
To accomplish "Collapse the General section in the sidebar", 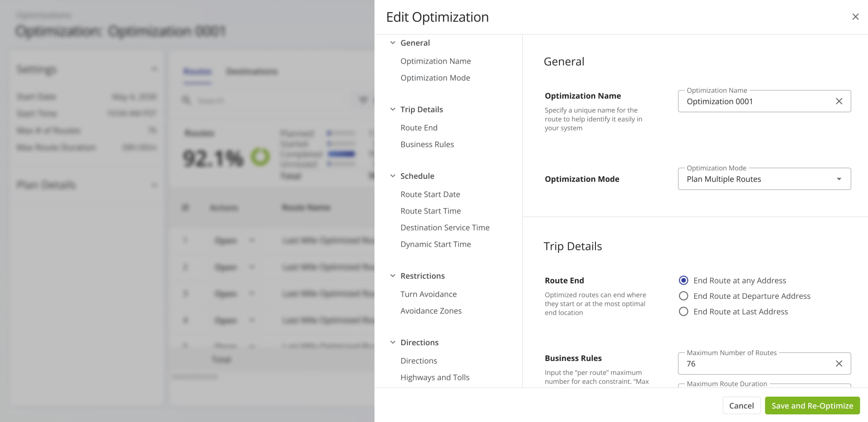I will point(392,42).
